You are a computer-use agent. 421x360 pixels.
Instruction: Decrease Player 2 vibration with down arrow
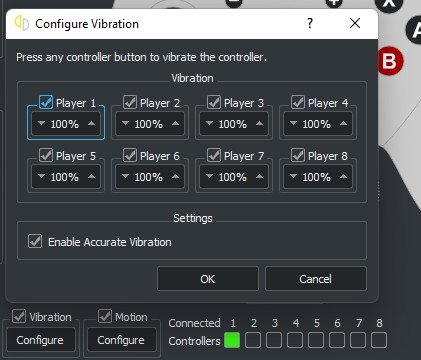[x=125, y=123]
